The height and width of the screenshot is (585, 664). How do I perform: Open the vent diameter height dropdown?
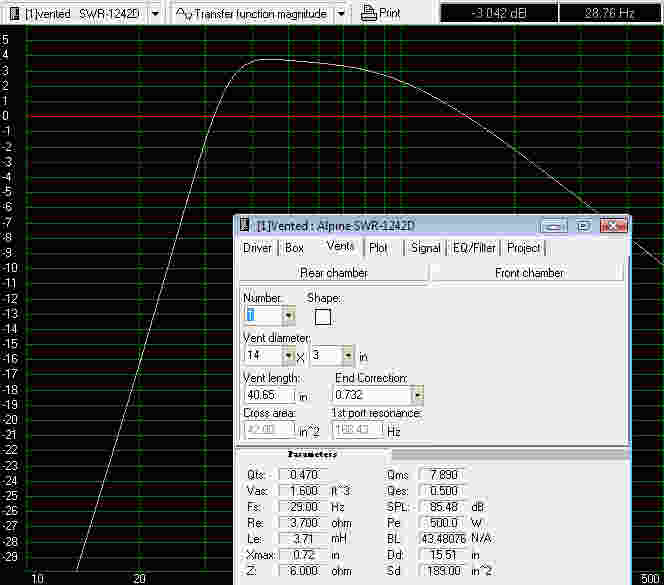click(x=348, y=355)
